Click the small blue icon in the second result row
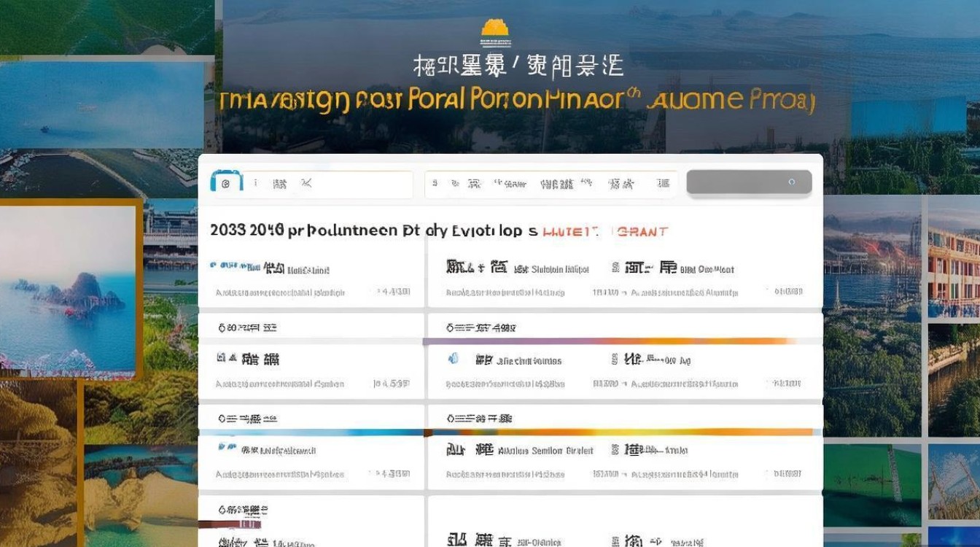The width and height of the screenshot is (980, 547). (x=453, y=359)
